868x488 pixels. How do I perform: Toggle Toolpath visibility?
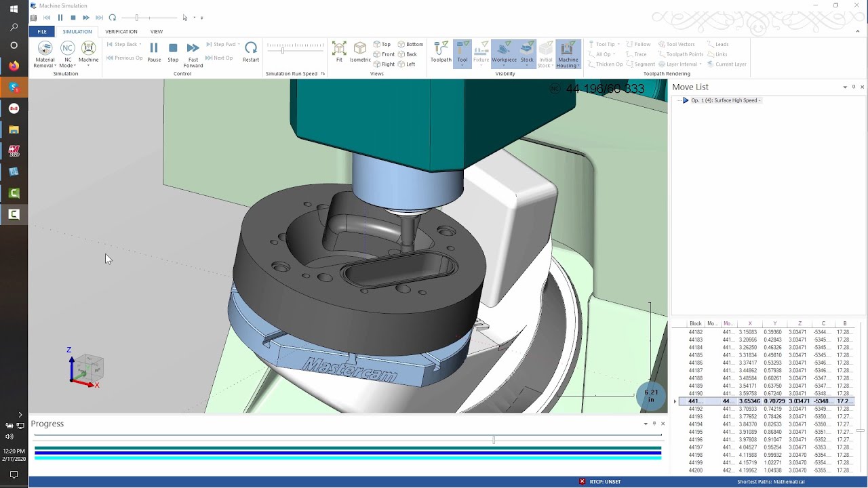(441, 52)
